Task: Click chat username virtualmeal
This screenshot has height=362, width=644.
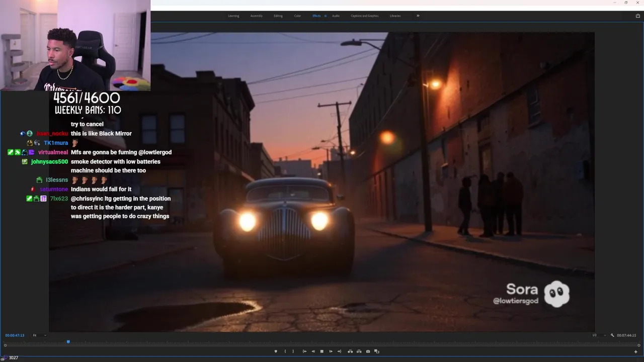Action: coord(53,152)
